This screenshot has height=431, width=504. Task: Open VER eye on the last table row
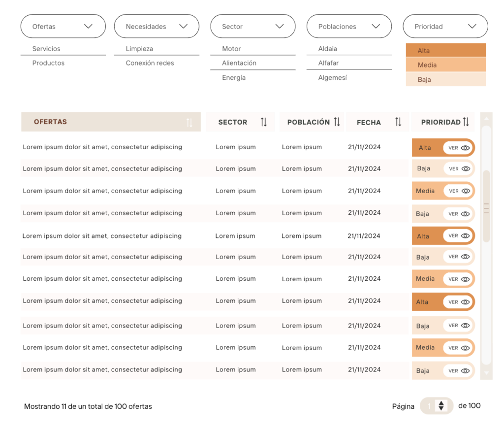click(465, 371)
